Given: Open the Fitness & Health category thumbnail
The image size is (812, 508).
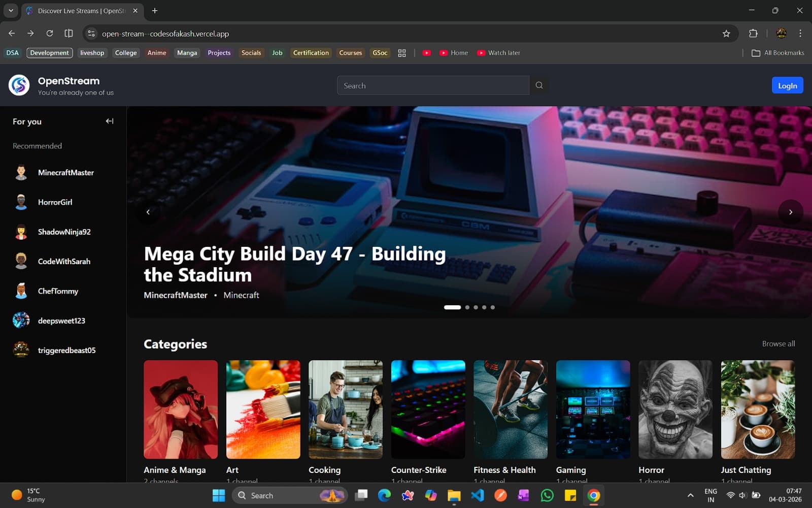Looking at the screenshot, I should tap(511, 409).
